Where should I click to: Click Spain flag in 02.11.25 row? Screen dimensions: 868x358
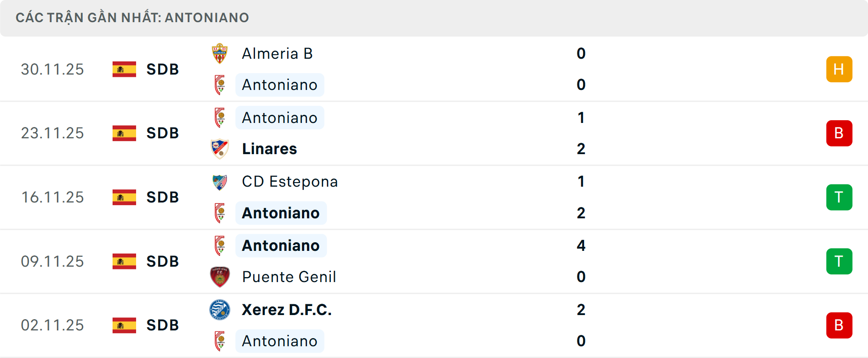(x=124, y=325)
